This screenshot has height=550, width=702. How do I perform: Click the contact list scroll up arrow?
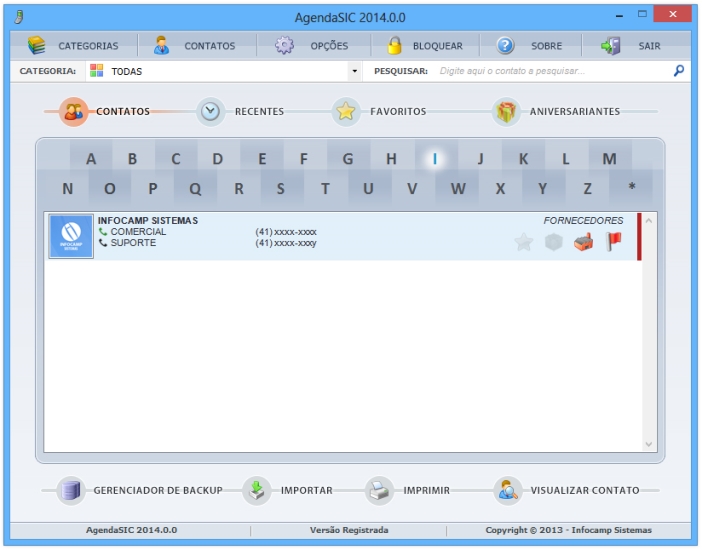649,221
